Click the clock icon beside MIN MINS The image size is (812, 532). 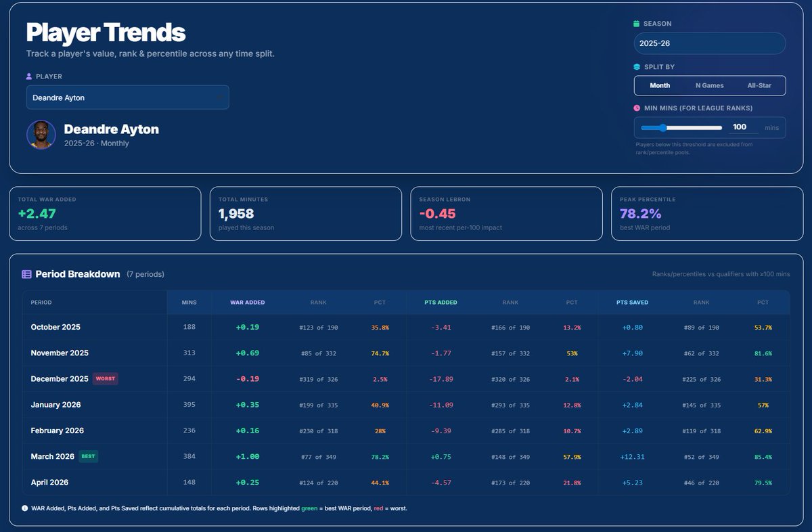tap(636, 108)
